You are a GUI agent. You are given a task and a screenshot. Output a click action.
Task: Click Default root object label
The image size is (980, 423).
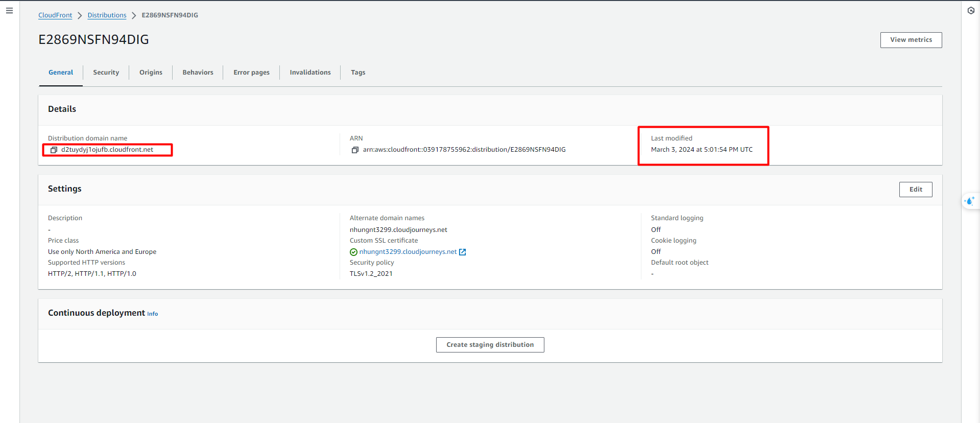pyautogui.click(x=680, y=263)
